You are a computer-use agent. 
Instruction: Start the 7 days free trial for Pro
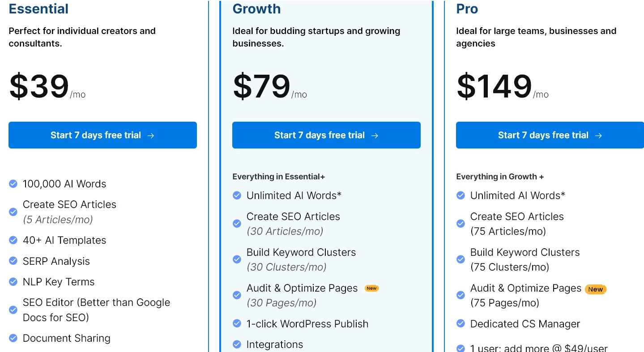550,135
